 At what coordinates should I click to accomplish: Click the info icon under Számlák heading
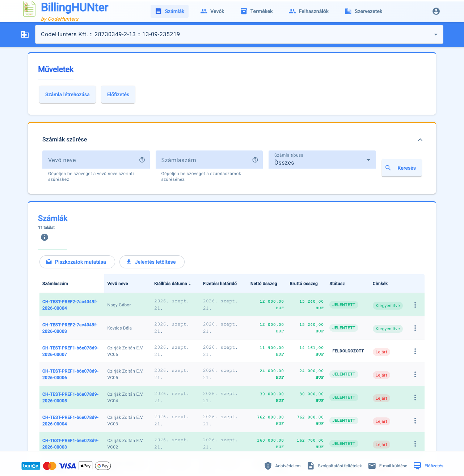(x=45, y=237)
